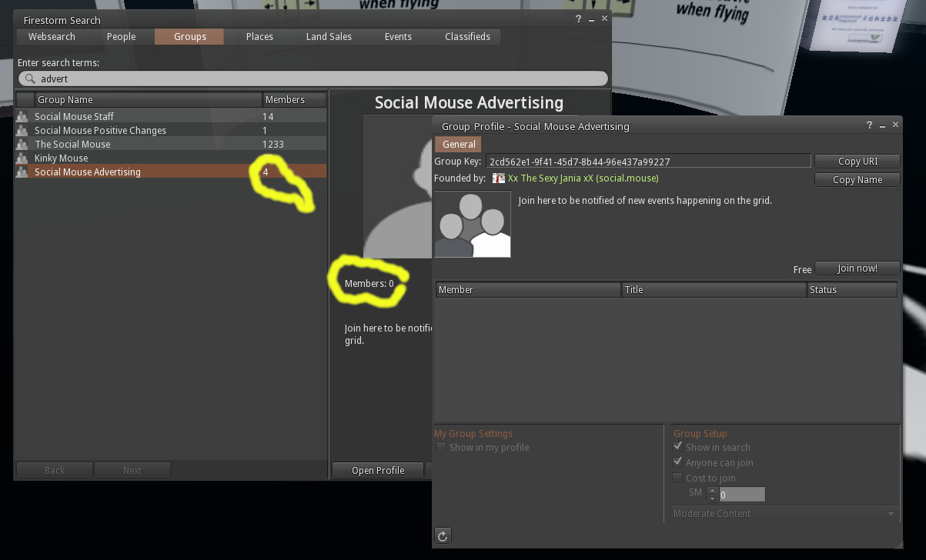Image resolution: width=926 pixels, height=560 pixels.
Task: Sort member list by the Member column header
Action: point(529,289)
